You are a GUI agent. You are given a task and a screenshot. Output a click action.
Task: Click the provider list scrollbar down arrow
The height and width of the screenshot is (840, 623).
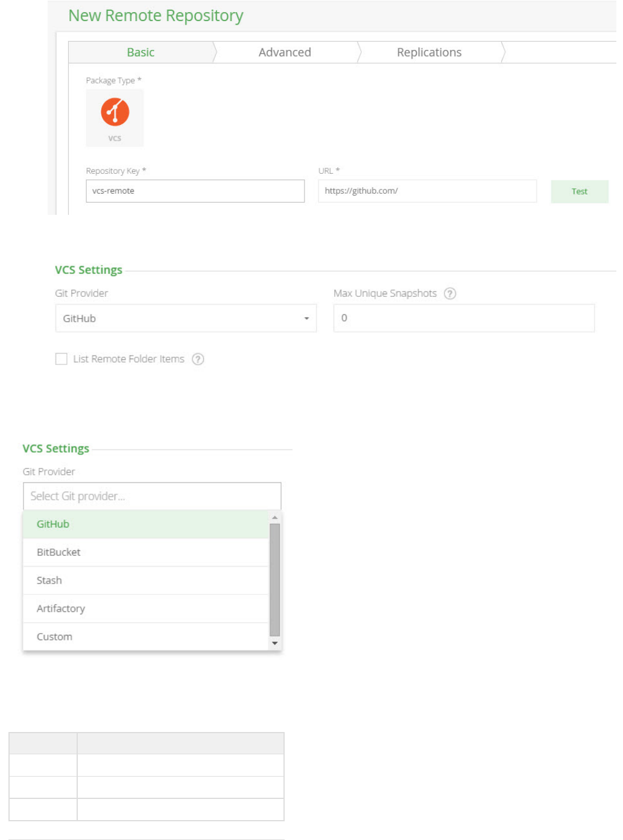(x=275, y=643)
